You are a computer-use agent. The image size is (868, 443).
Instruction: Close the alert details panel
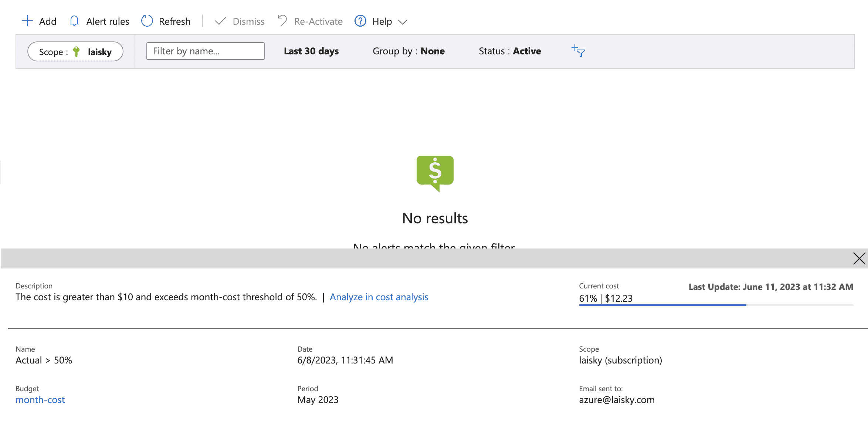[859, 258]
